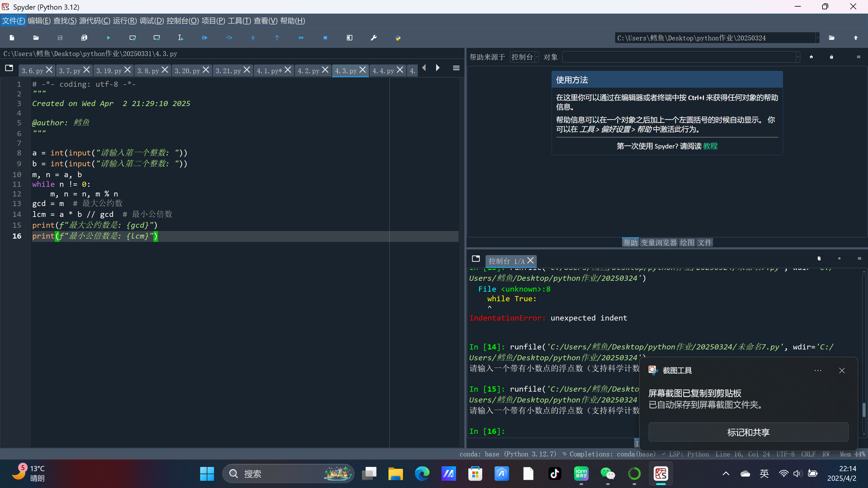This screenshot has width=868, height=488.
Task: Click the Save all files icon
Action: click(84, 38)
